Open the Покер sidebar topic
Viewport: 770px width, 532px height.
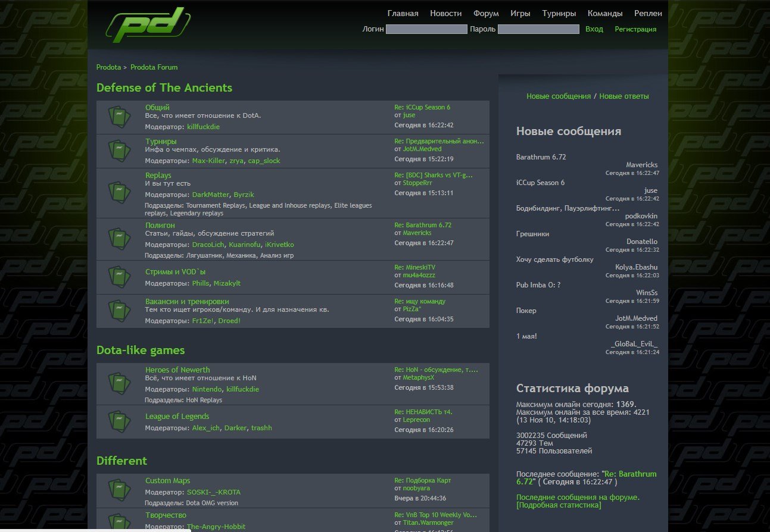tap(526, 311)
